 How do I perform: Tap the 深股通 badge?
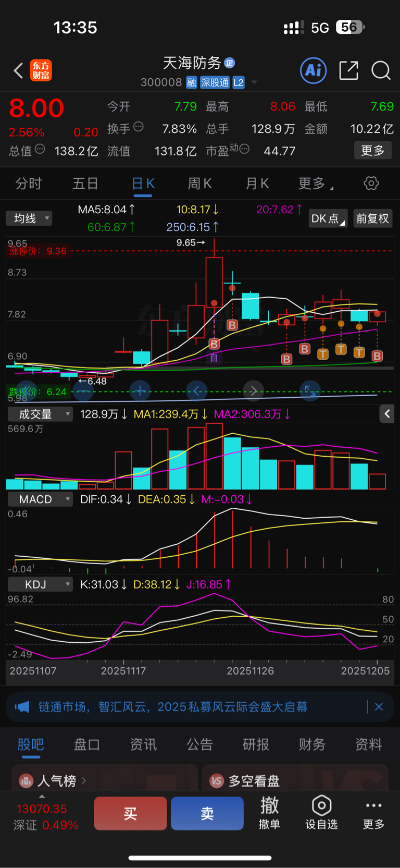(215, 82)
